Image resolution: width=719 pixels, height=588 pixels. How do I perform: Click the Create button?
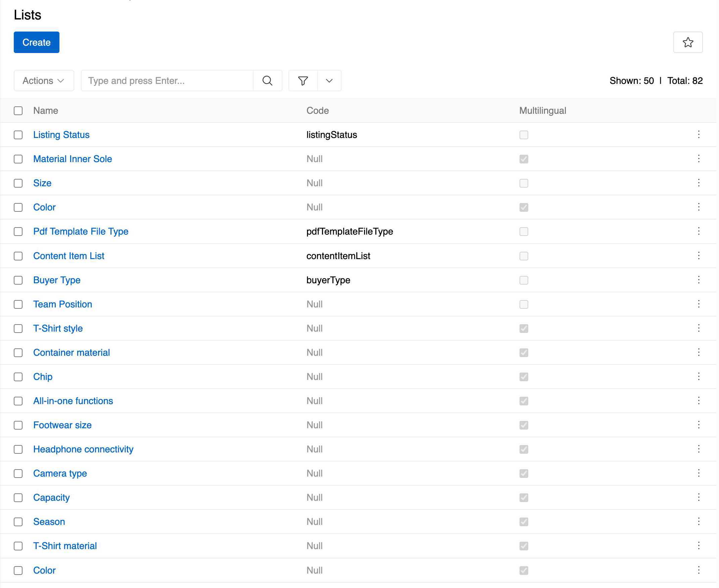(x=36, y=42)
